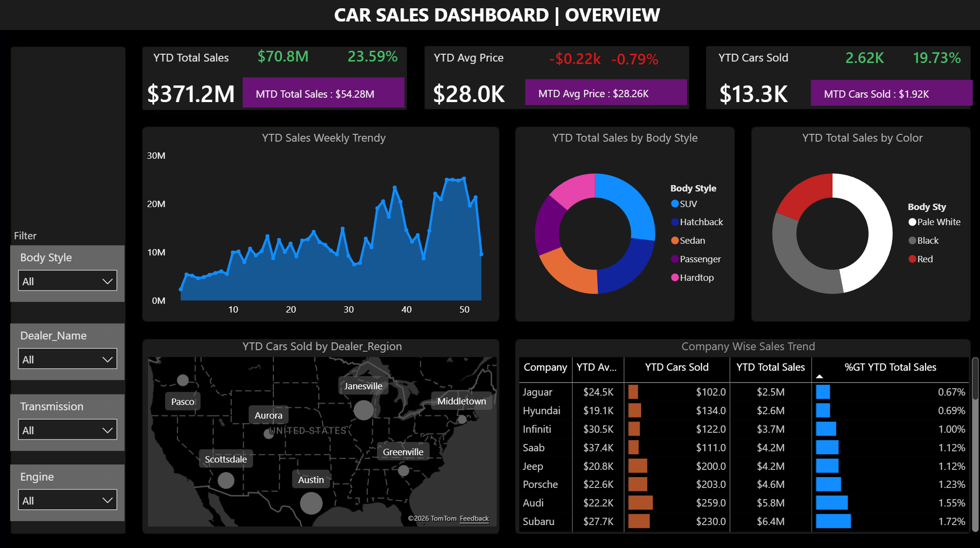Click the 19.73% cars sold growth figure
Viewport: 980px width, 548px height.
[937, 58]
